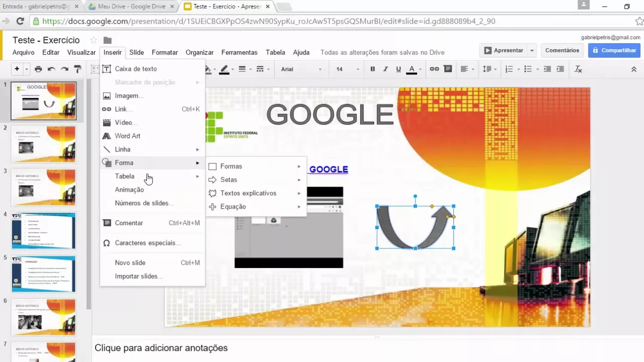This screenshot has width=644, height=362.
Task: Select Caixa de texto from Inserir menu
Action: tap(152, 69)
